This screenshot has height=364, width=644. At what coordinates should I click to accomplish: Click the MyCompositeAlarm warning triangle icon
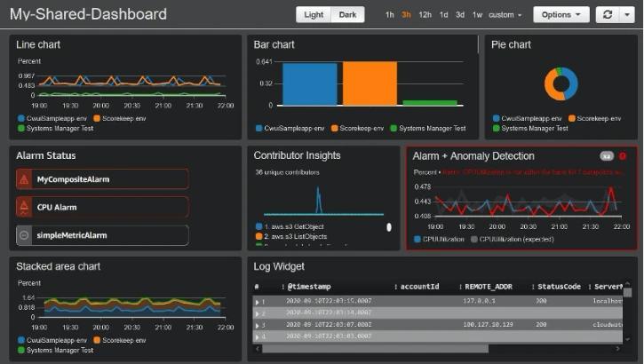click(24, 179)
